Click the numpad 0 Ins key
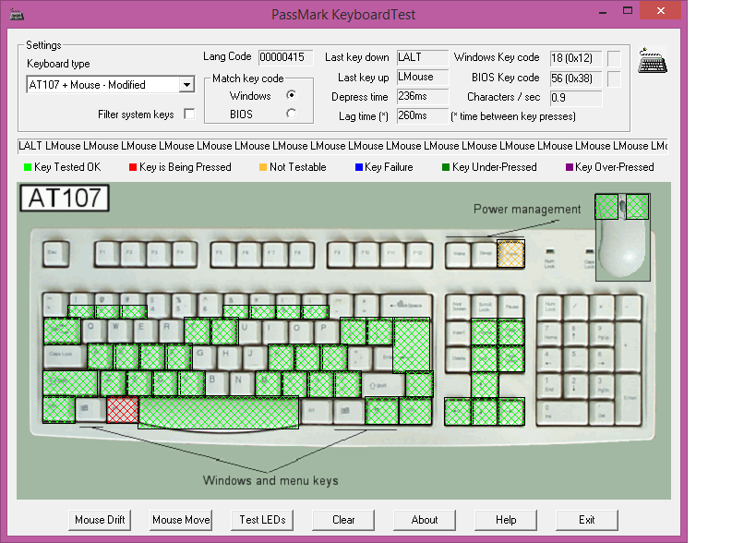Viewport: 756px width, 543px height. 562,412
